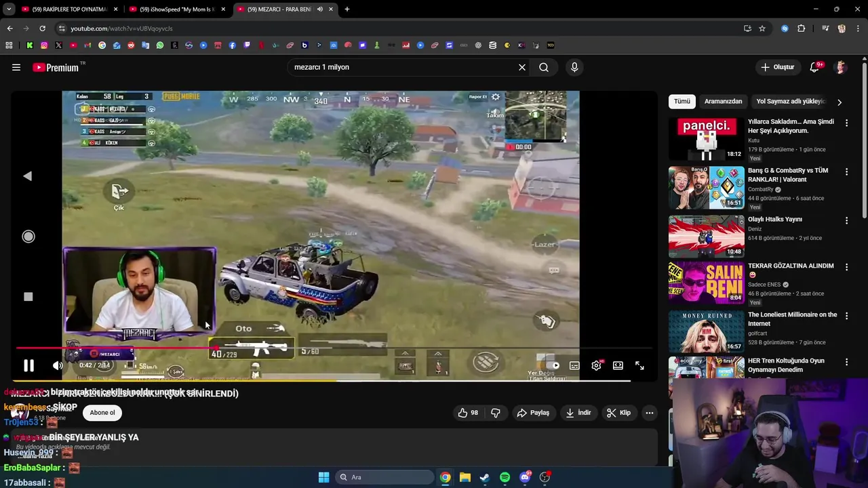Open the YouTube hamburger guide menu

(x=16, y=67)
